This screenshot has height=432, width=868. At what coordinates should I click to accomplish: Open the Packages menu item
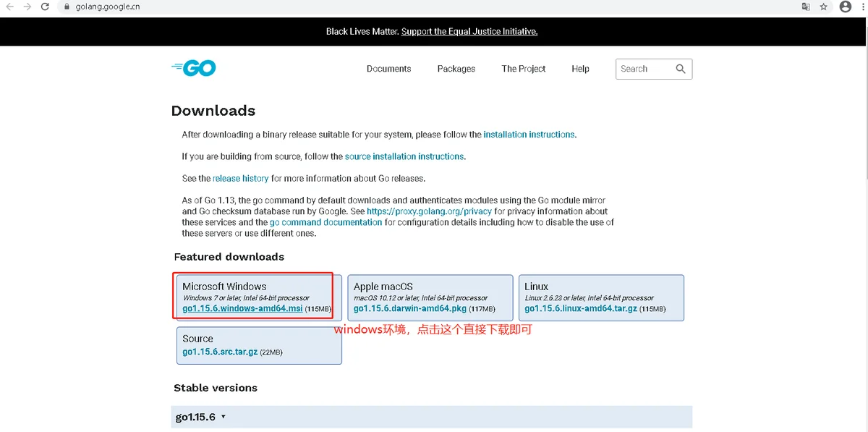pos(456,69)
